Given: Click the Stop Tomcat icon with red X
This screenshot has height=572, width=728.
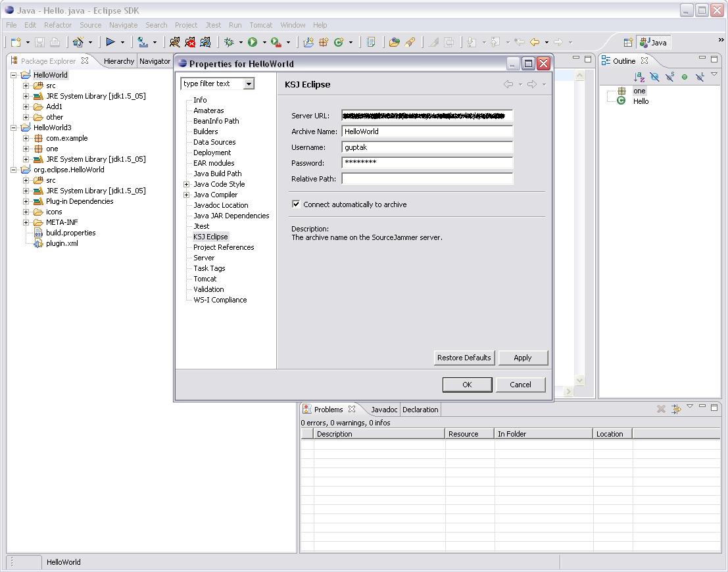Looking at the screenshot, I should point(190,43).
